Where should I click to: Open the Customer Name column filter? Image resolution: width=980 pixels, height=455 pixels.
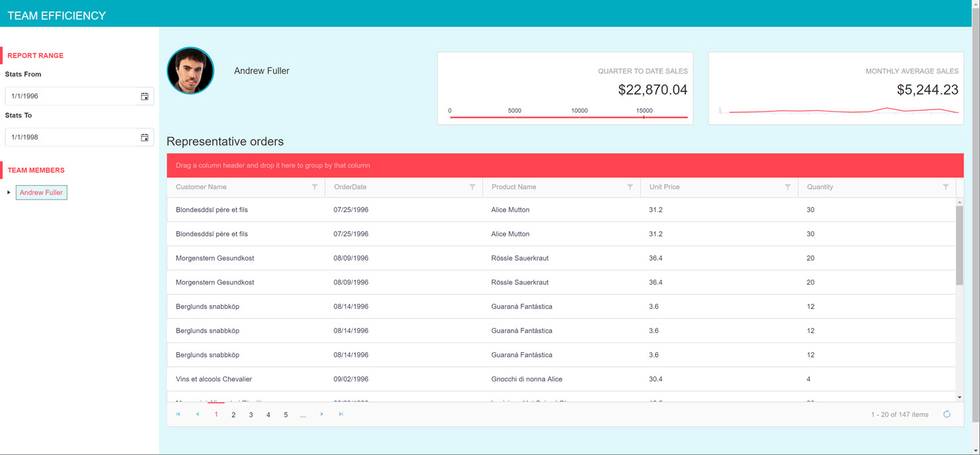pyautogui.click(x=315, y=187)
